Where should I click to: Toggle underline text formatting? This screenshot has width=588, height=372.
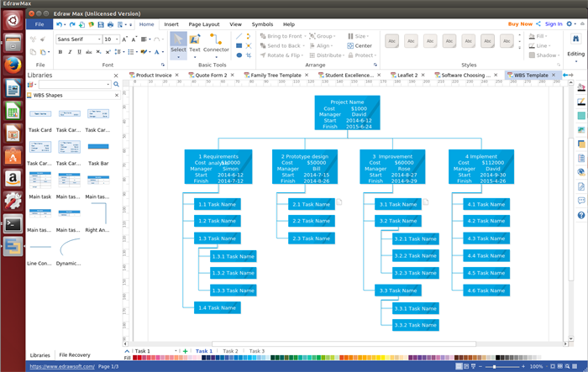(x=79, y=52)
